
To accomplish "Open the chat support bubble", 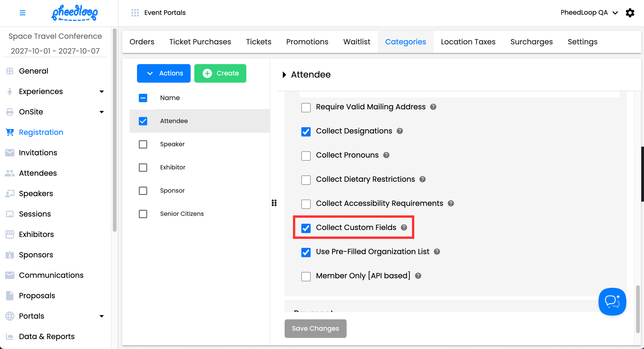I will click(x=612, y=301).
